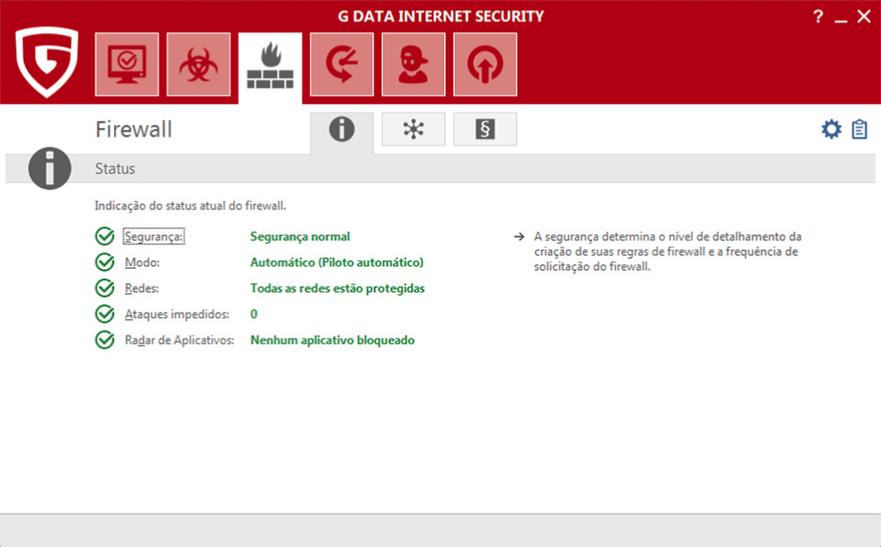Click the Radar de Aplicativos label
This screenshot has width=881, height=547.
pyautogui.click(x=179, y=340)
